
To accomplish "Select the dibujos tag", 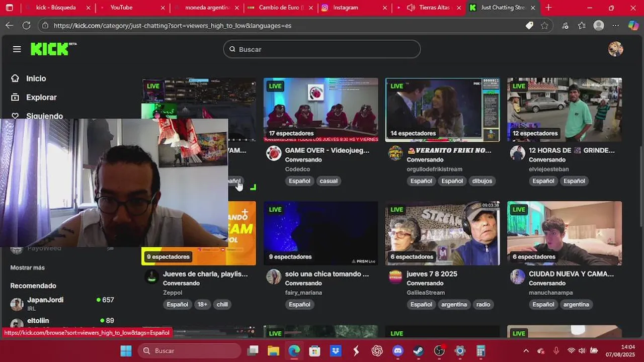I will coord(482,181).
